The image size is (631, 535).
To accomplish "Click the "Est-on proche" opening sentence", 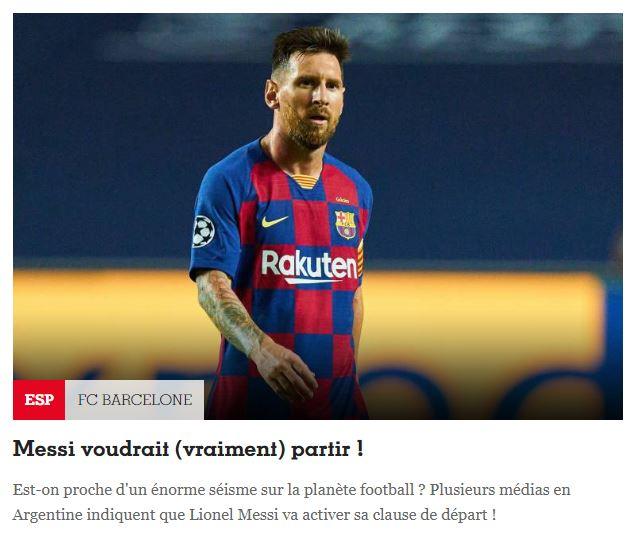I will tap(219, 490).
